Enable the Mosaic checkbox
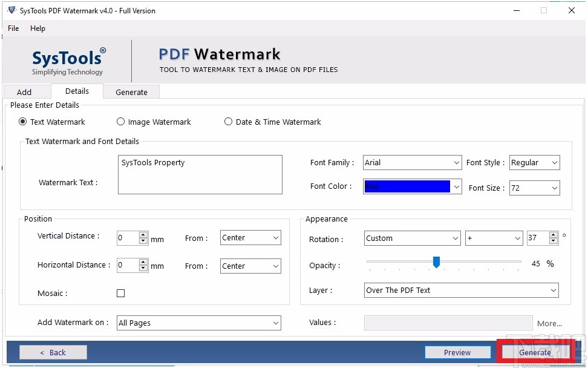The image size is (588, 368). click(x=120, y=293)
